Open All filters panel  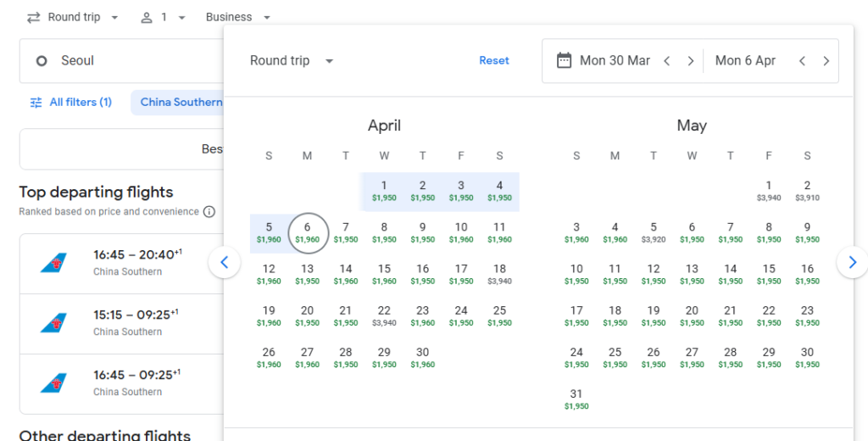[x=71, y=103]
